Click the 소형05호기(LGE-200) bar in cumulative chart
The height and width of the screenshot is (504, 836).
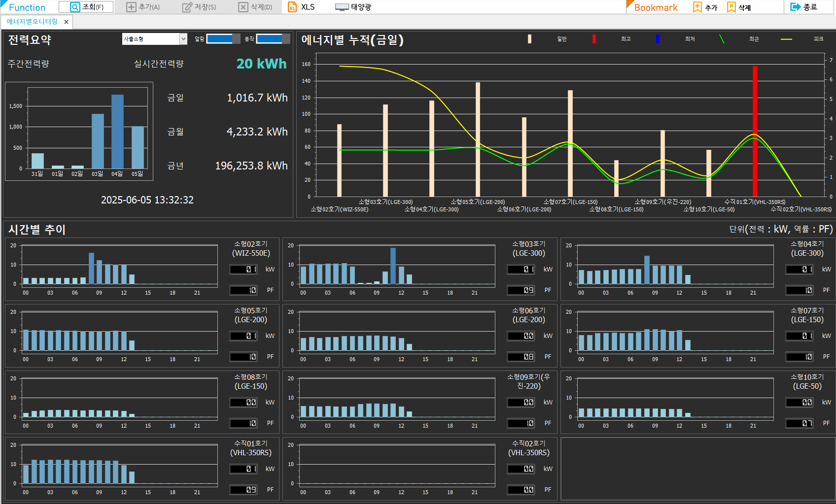[478, 139]
